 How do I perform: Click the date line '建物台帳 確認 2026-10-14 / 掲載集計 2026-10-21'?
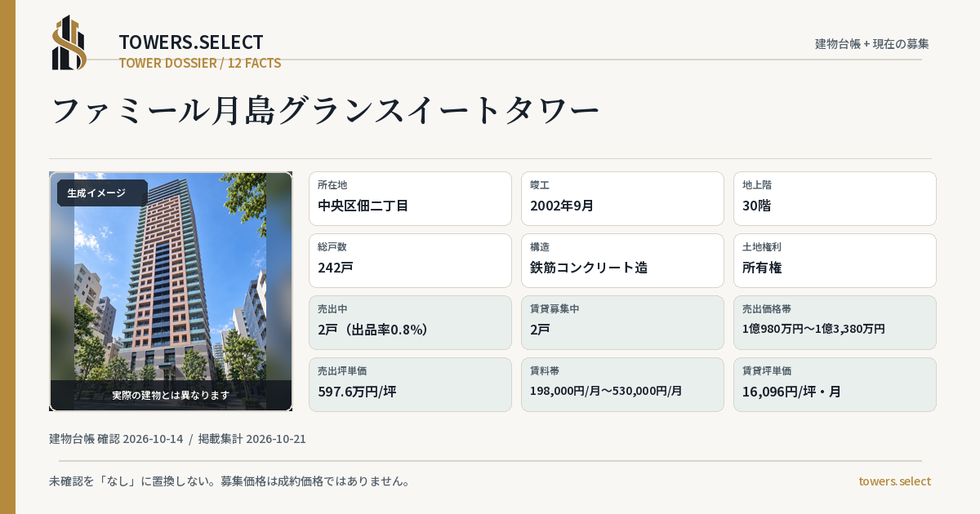(x=177, y=439)
